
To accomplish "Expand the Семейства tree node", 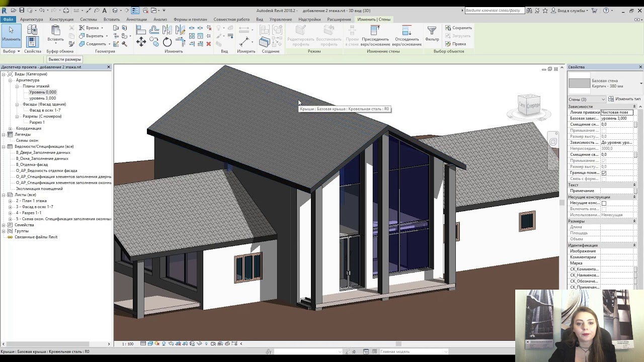I will click(x=4, y=225).
